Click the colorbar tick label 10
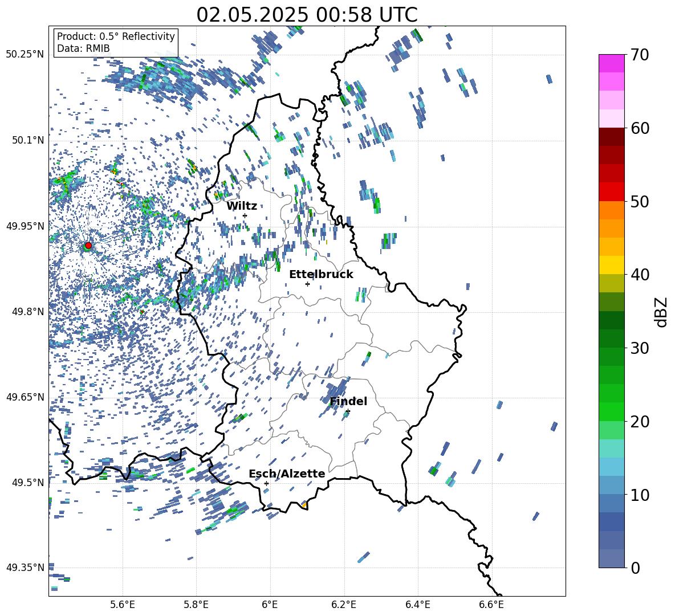 tap(640, 495)
